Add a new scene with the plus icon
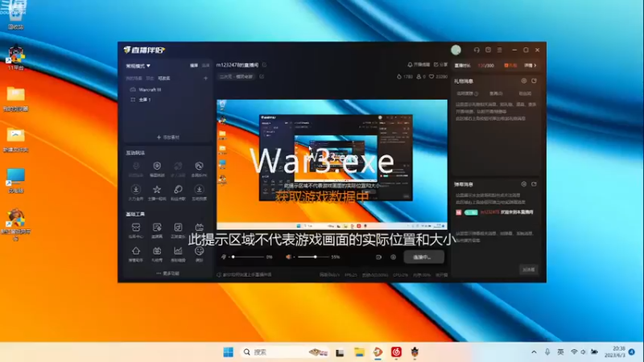644x362 pixels. click(x=205, y=78)
